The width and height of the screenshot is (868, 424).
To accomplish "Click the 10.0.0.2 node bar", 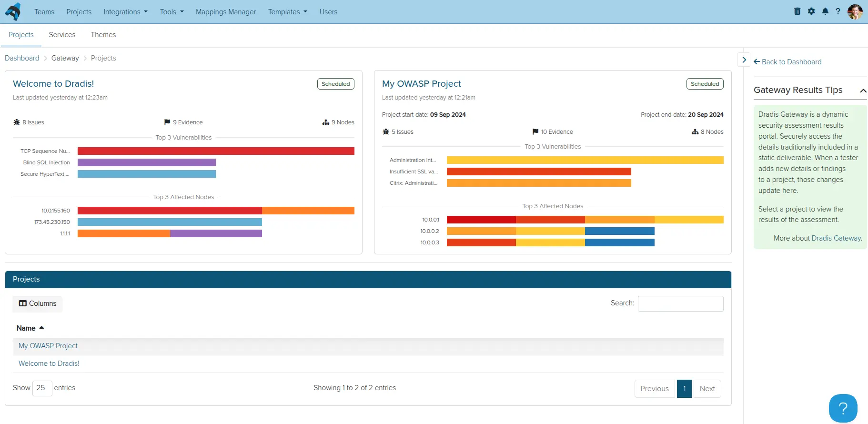I will click(551, 231).
